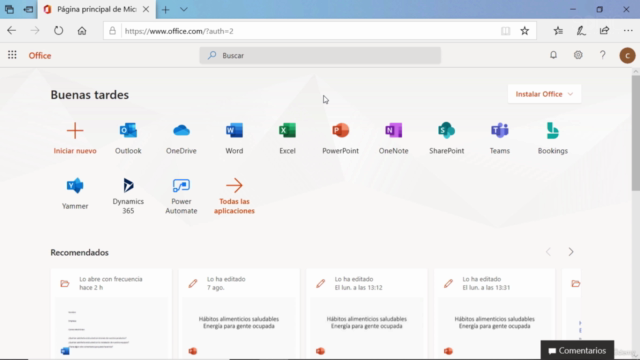The image size is (640, 360).
Task: Open the Comentarios feedback button
Action: point(577,350)
